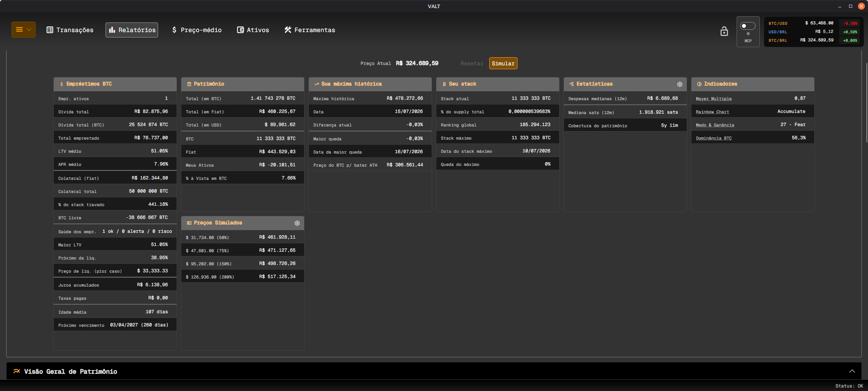This screenshot has height=391, width=868.
Task: Click the vertical scrollbar on the right
Action: point(866,102)
